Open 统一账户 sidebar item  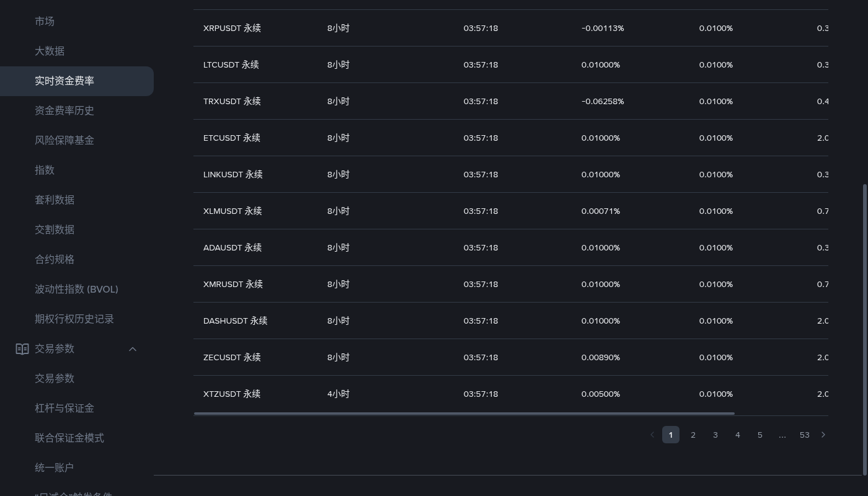(x=55, y=467)
